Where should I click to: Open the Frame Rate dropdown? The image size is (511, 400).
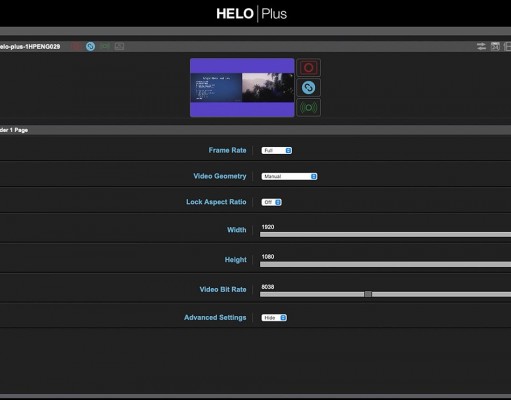click(277, 151)
